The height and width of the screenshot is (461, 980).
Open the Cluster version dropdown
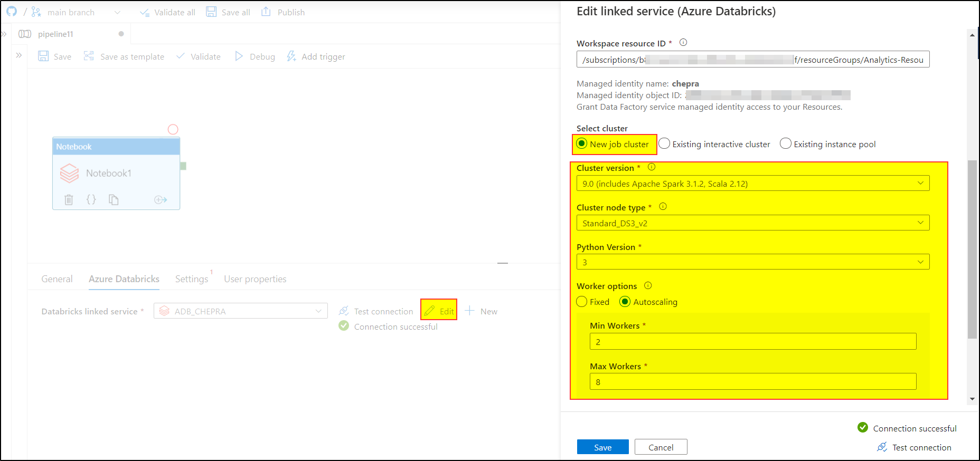pos(753,184)
